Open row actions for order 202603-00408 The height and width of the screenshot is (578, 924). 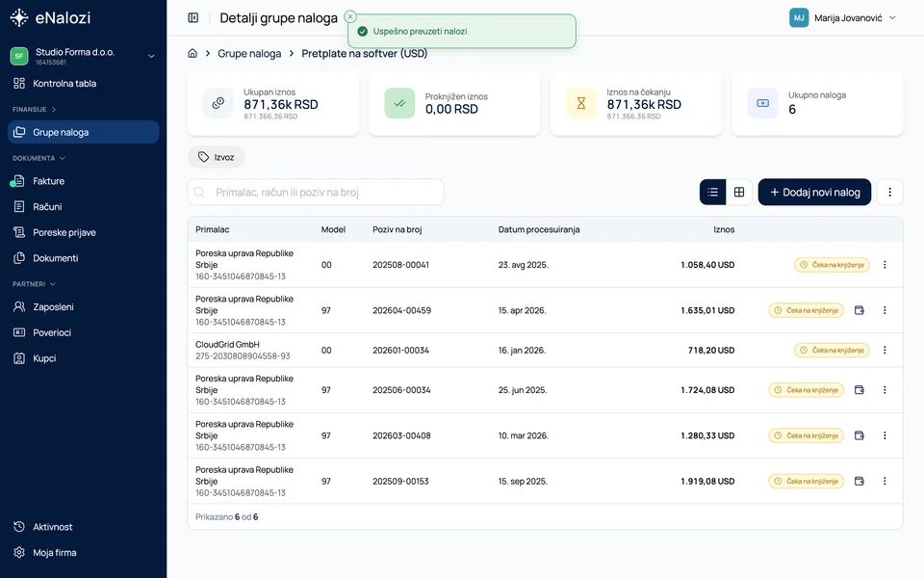[885, 435]
